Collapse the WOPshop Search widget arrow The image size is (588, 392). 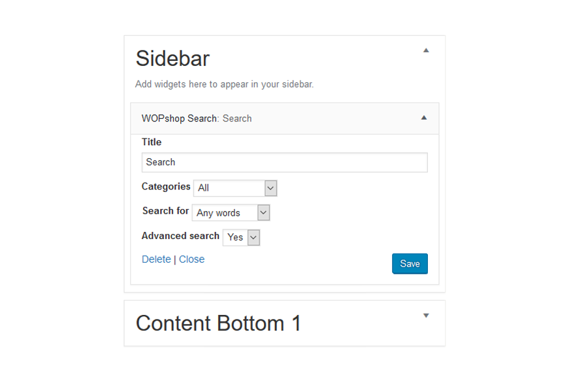coord(423,118)
